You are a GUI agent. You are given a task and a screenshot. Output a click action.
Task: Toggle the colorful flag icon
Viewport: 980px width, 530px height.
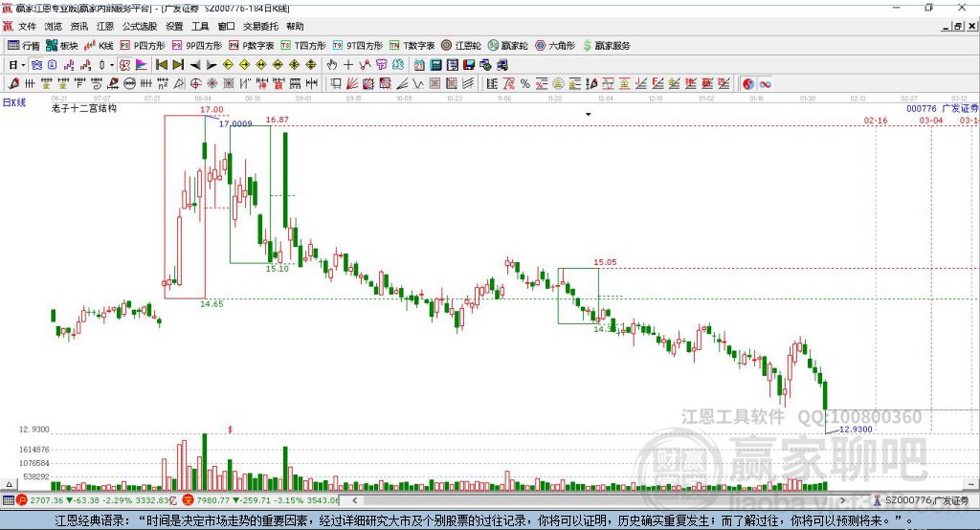[142, 65]
